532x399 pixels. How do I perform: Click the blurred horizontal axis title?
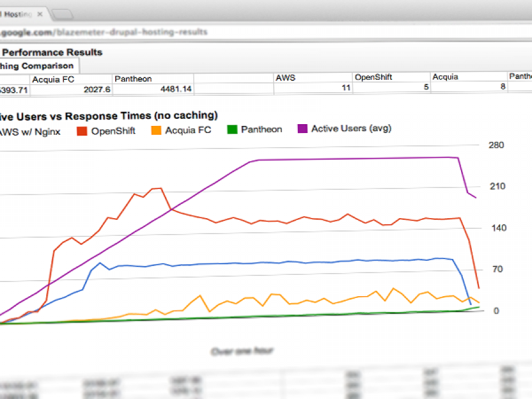pos(242,351)
